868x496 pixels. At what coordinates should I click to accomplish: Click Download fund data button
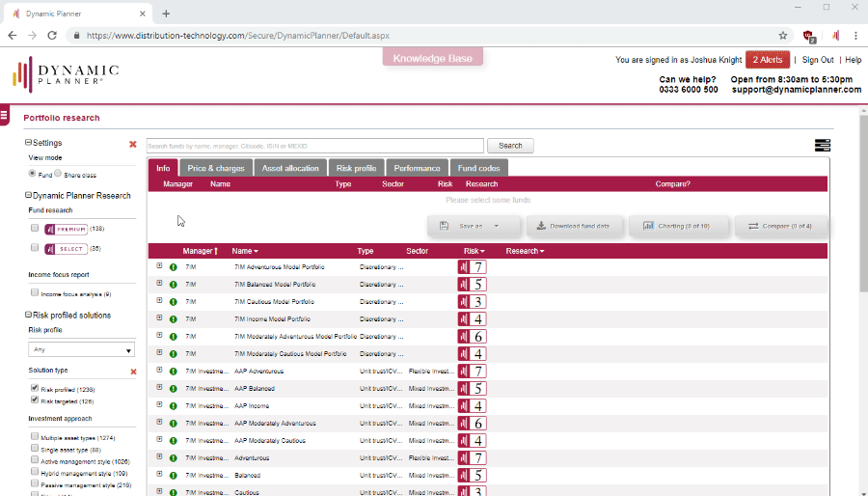pos(574,226)
